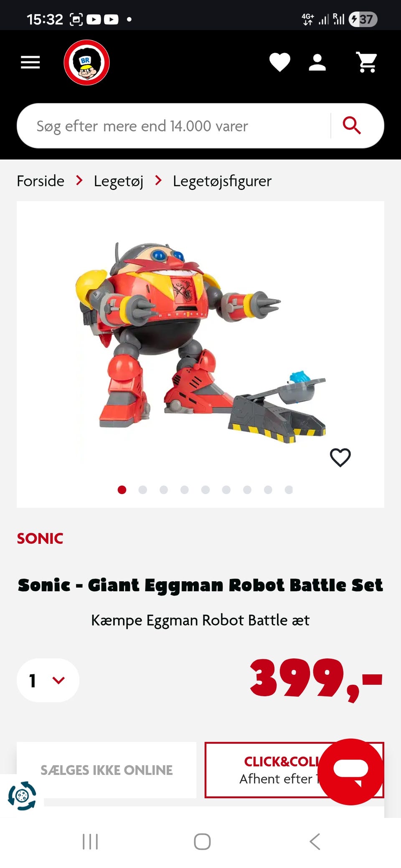The width and height of the screenshot is (401, 868).
Task: Open the red chat bubble widget
Action: (351, 772)
